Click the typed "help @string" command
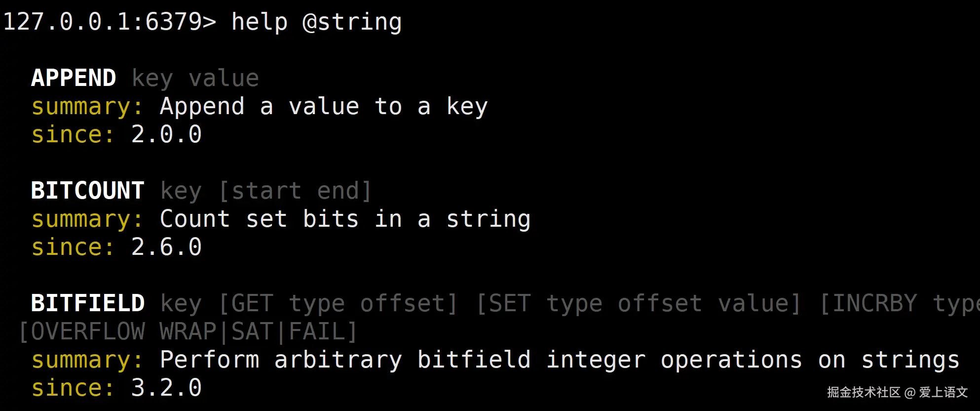 click(x=316, y=22)
